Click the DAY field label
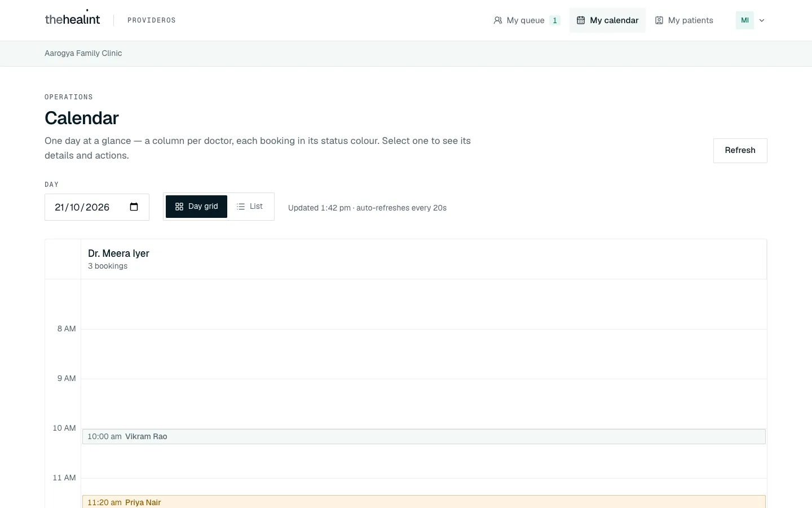 (x=51, y=185)
